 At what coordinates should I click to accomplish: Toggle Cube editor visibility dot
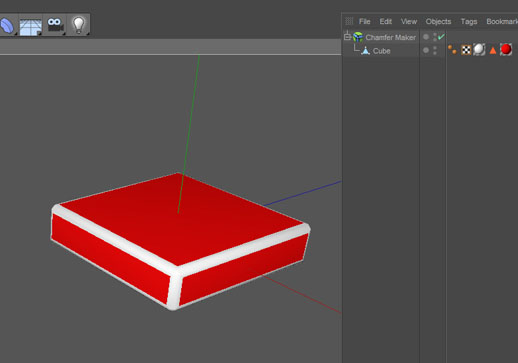coord(435,48)
